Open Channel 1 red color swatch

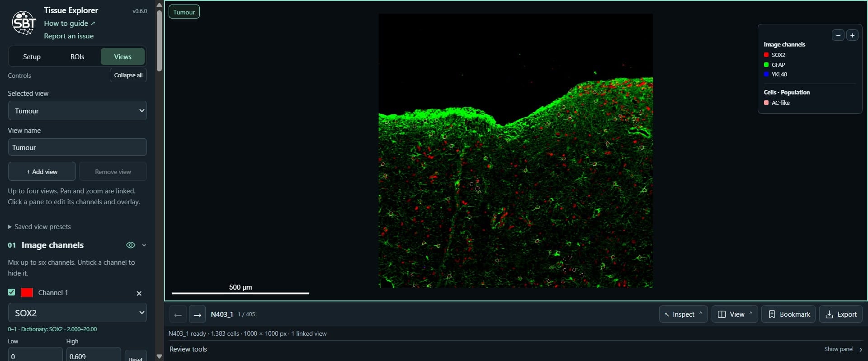(27, 292)
